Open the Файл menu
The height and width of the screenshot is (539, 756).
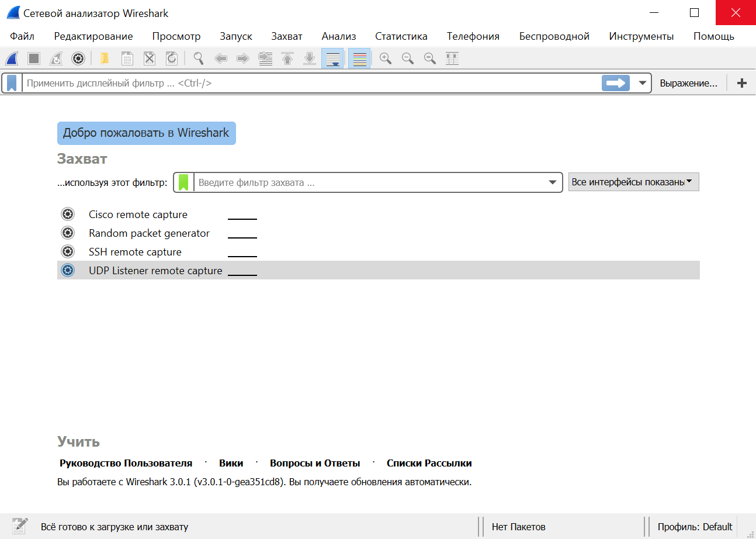(22, 36)
